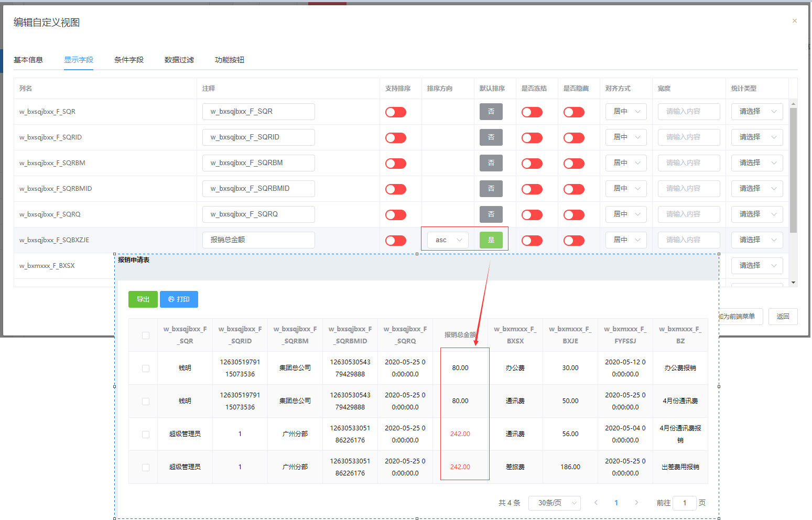Click the field table vertical scrollbar thumb
The image size is (812, 520).
[x=793, y=170]
